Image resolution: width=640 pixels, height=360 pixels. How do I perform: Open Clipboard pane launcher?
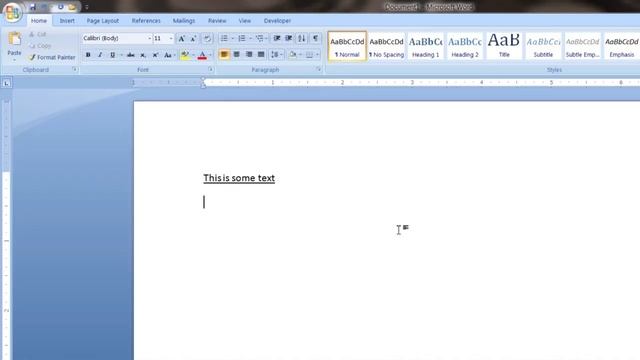coord(75,70)
